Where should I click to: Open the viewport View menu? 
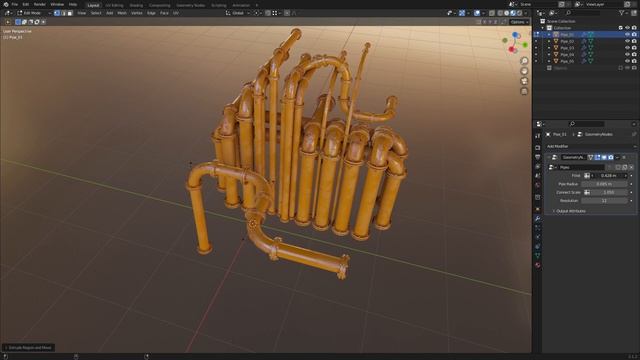click(82, 13)
